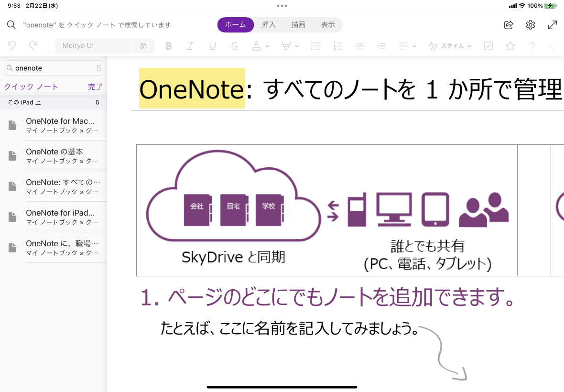The image size is (564, 392).
Task: Open highlighter color dropdown arrow
Action: point(297,46)
